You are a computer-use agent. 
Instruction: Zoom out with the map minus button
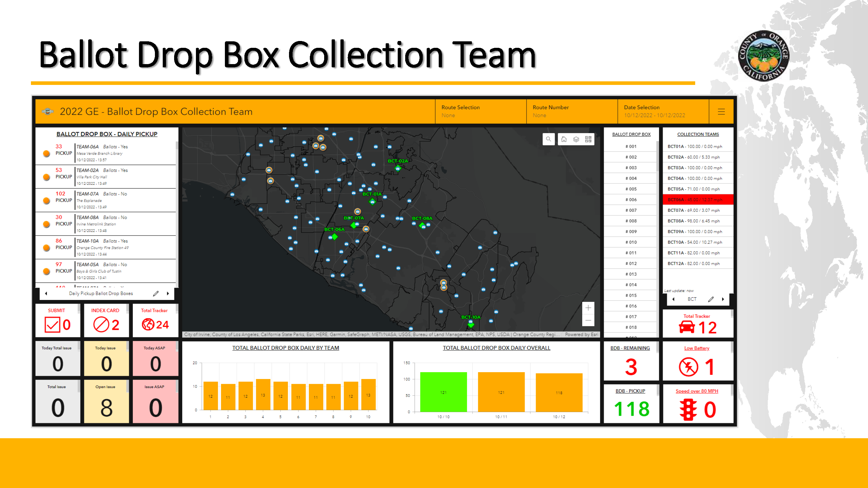point(588,320)
